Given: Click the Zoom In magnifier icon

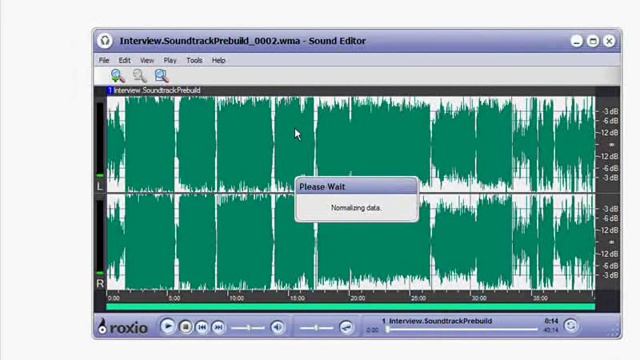Looking at the screenshot, I should click(118, 76).
